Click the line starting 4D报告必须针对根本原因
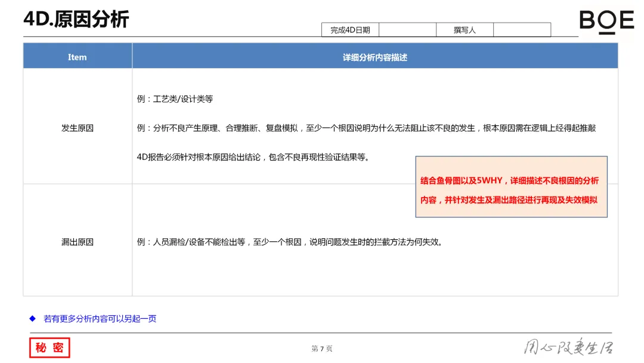 click(253, 157)
